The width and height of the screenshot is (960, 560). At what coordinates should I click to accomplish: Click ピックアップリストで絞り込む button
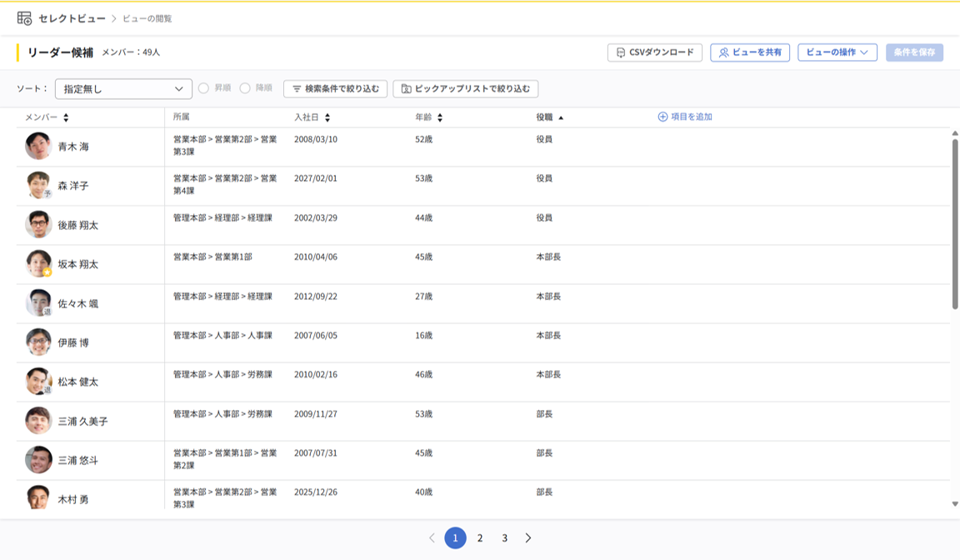[x=466, y=88]
